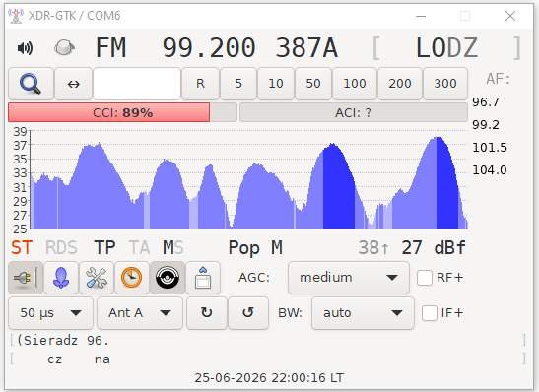Click the double-arrow tune back button
Image resolution: width=539 pixels, height=392 pixels.
tap(74, 84)
